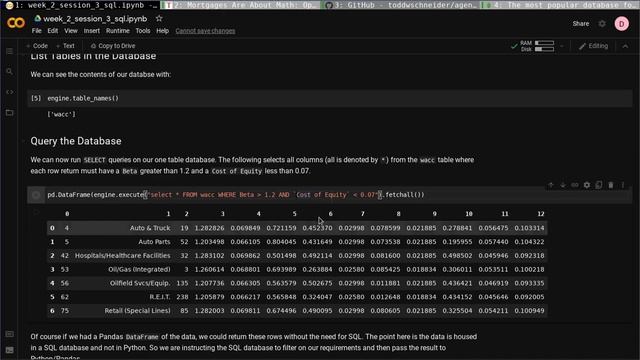Viewport: 640px width, 360px height.
Task: Click column header 12 in output table
Action: click(x=540, y=214)
